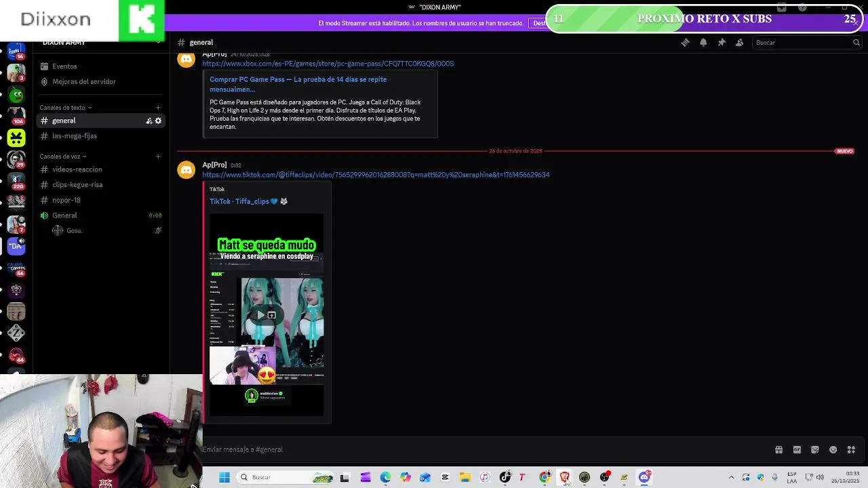Open the gift icon in message bar

(778, 449)
